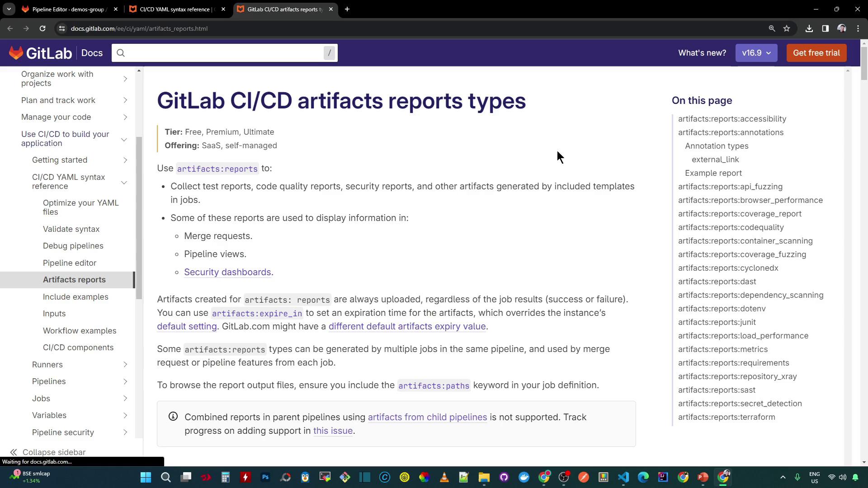Open the Windows Start menu
The width and height of the screenshot is (868, 488).
(x=146, y=477)
